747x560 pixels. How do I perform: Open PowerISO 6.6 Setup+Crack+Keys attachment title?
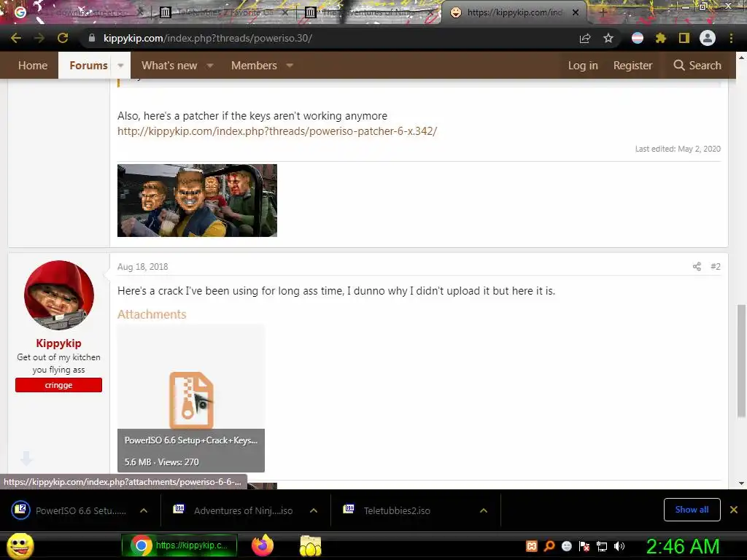point(190,440)
